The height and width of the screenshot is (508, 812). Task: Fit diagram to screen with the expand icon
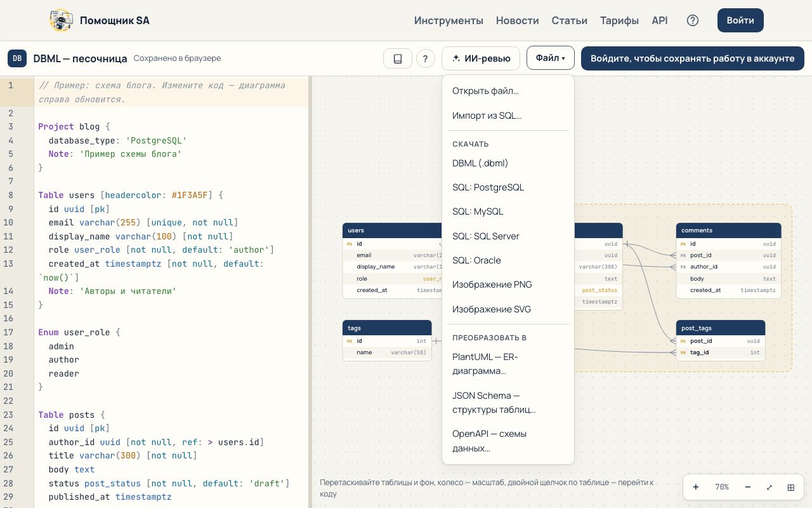769,487
